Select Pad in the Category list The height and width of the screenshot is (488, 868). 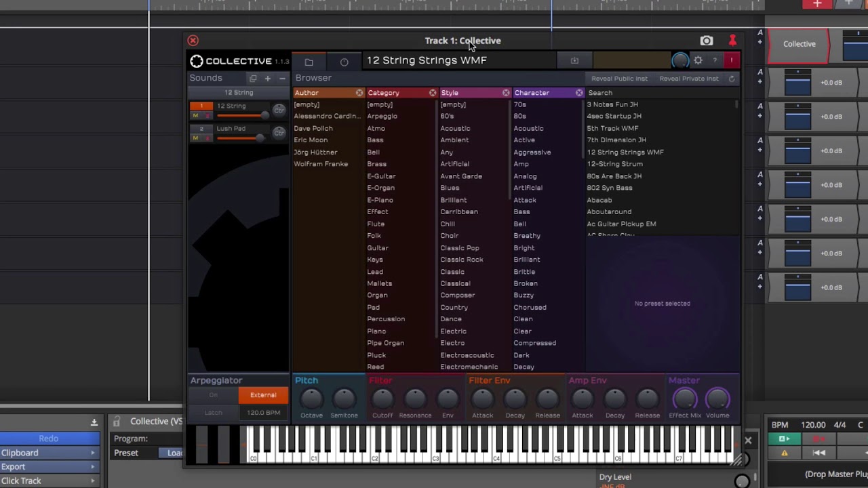(x=374, y=307)
